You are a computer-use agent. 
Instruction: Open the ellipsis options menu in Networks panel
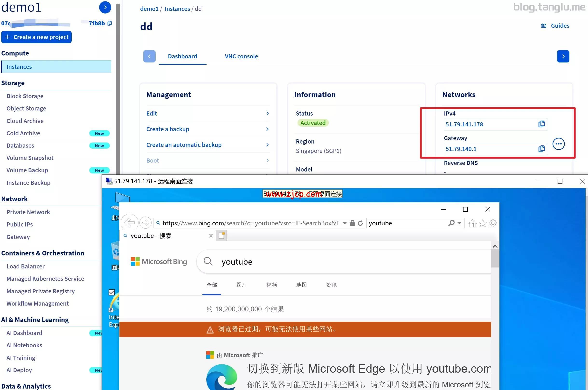click(x=558, y=144)
